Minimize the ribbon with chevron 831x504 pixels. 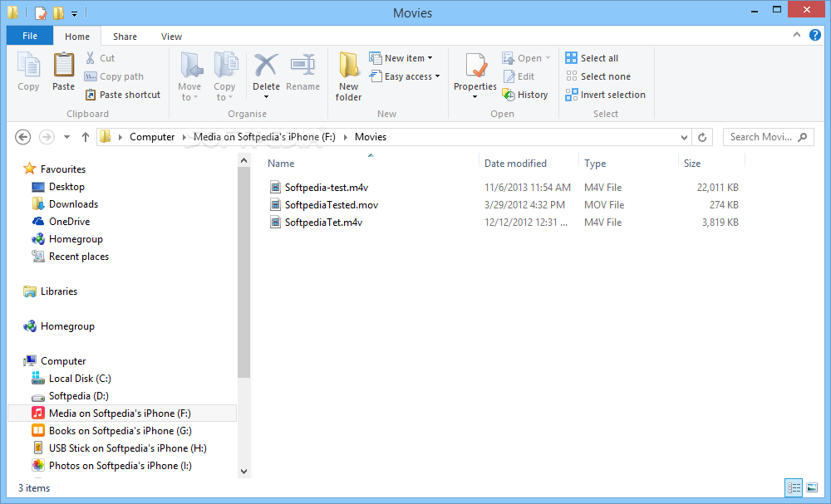(797, 35)
